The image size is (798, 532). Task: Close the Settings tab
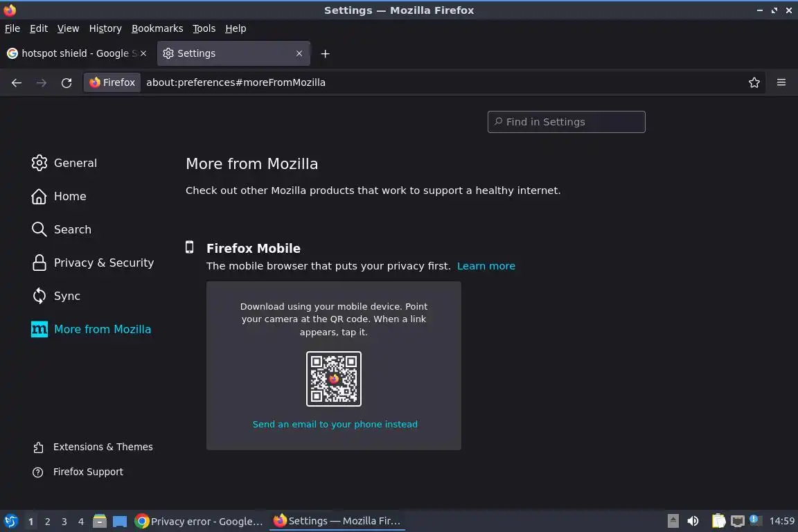299,53
